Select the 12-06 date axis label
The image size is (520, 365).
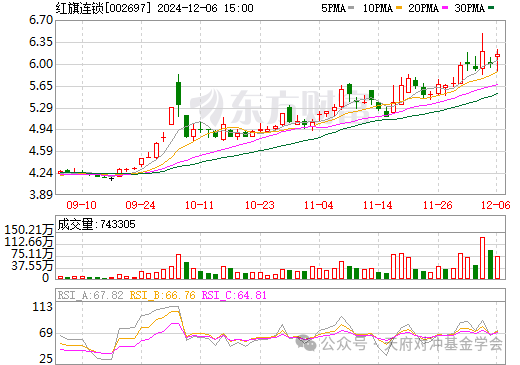(496, 205)
